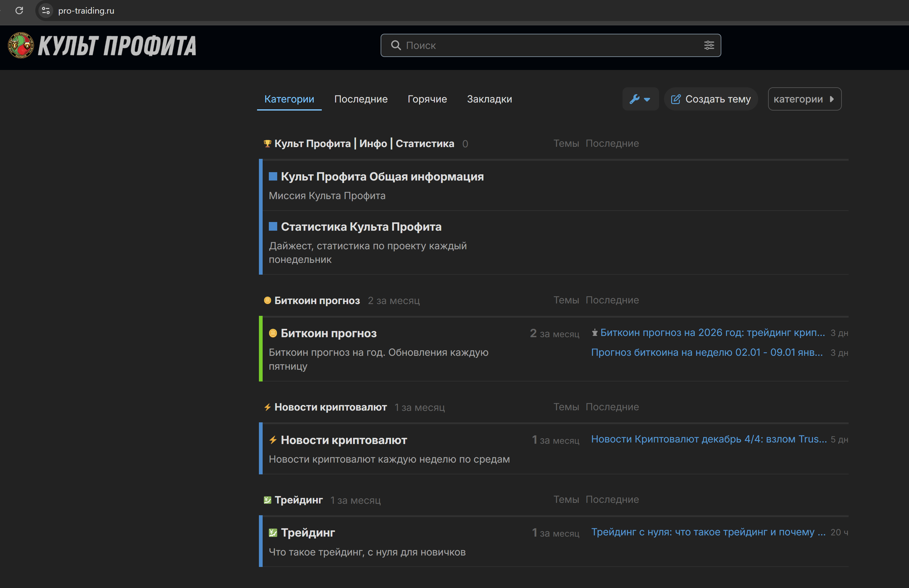Click the dropdown caret beside the wrench

(647, 100)
